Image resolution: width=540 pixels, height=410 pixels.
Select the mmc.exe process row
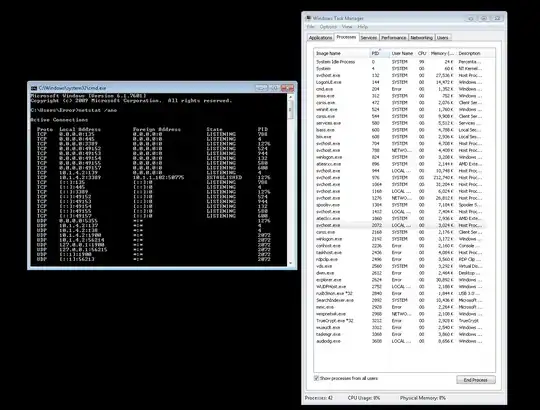[399, 307]
